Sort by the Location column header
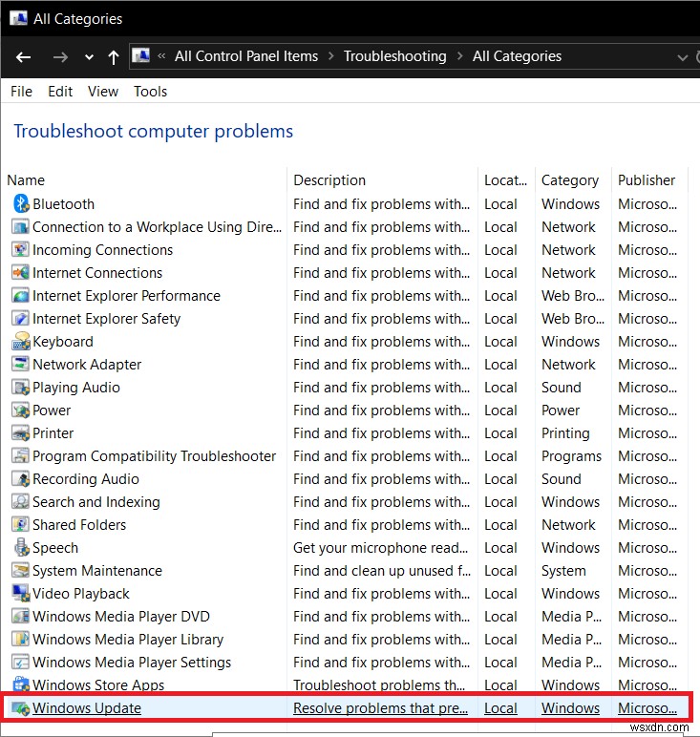Viewport: 700px width, 737px height. pos(506,180)
